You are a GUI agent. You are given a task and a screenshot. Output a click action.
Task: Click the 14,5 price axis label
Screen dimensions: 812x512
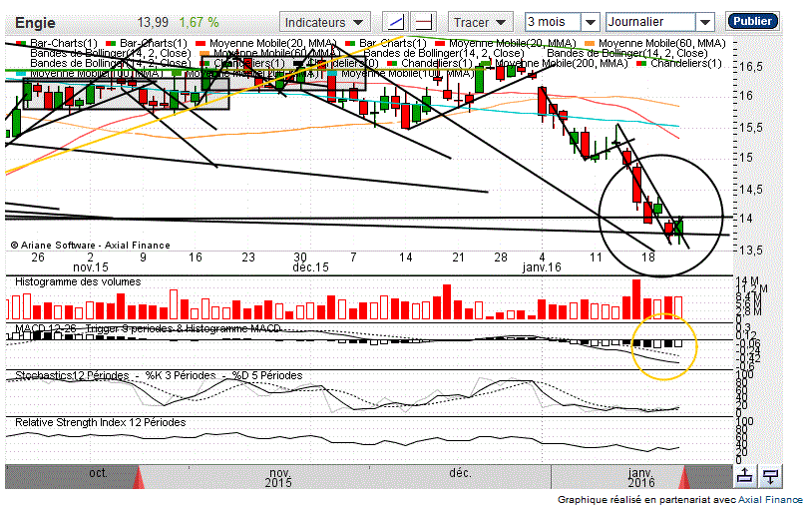pyautogui.click(x=751, y=190)
